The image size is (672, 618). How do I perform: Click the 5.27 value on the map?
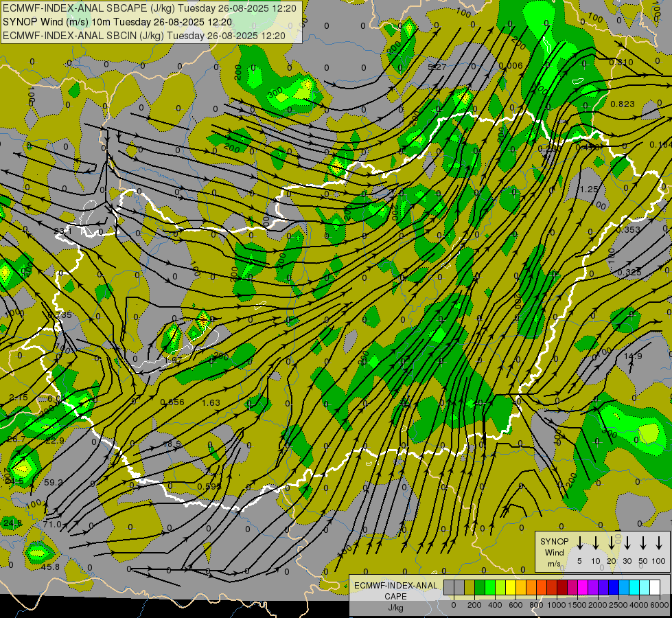(437, 67)
